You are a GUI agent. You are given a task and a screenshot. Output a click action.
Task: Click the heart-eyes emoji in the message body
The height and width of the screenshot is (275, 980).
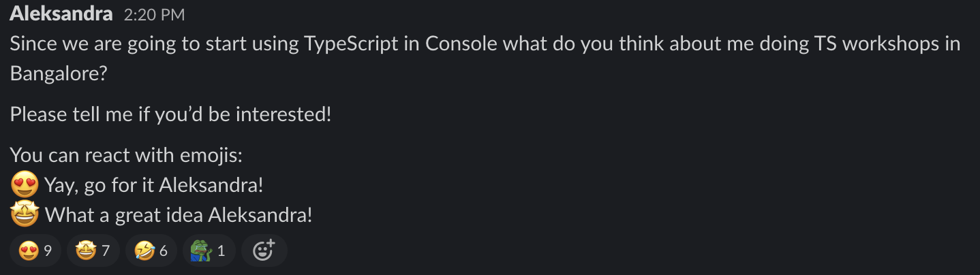click(x=25, y=184)
